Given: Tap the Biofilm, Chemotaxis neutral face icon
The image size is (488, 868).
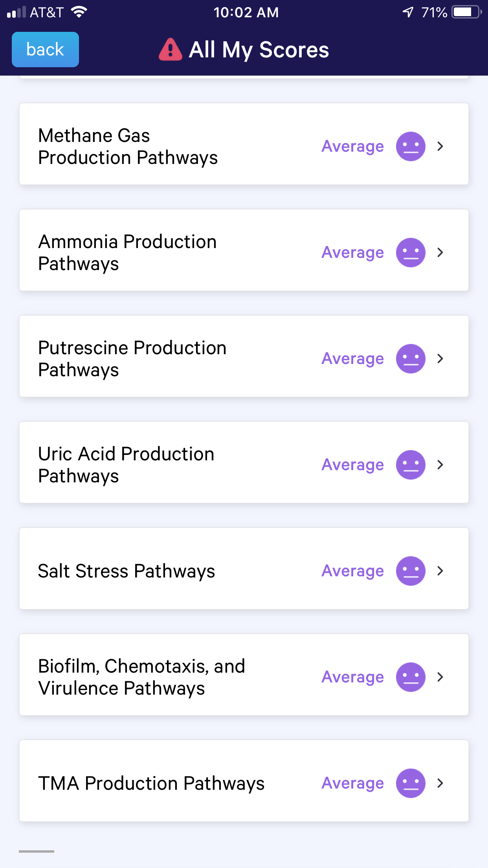Looking at the screenshot, I should (411, 677).
